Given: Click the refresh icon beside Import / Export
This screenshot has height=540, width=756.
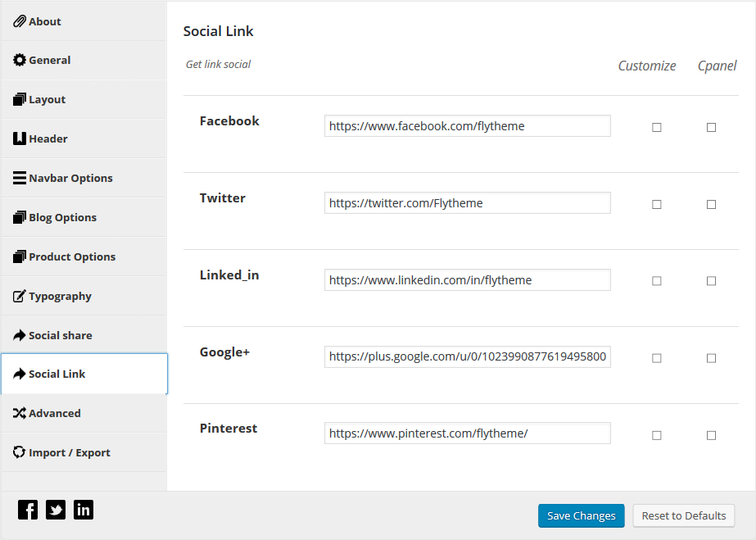Looking at the screenshot, I should coord(20,452).
